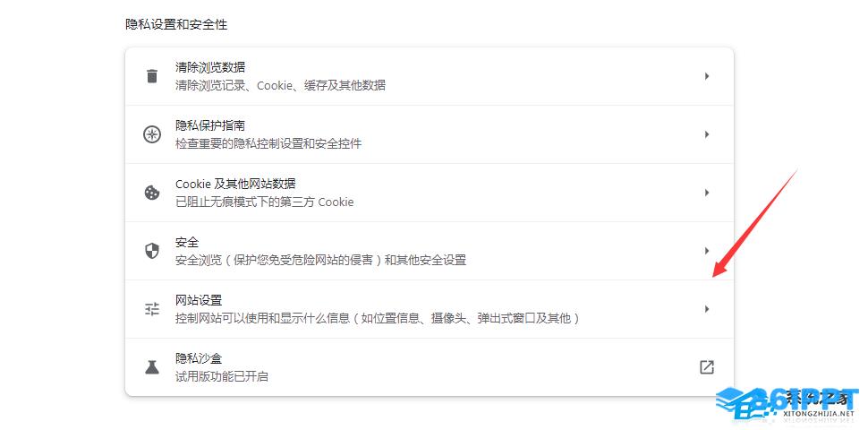Click the 隐私设置和安全性 section heading
The width and height of the screenshot is (868, 430).
click(176, 24)
